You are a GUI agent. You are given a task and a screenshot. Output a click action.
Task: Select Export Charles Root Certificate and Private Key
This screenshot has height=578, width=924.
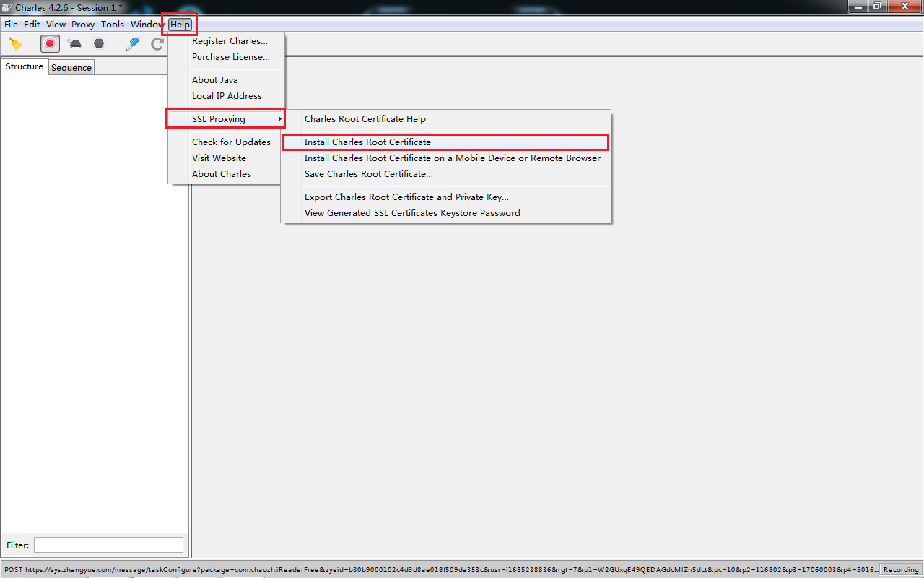coord(406,197)
